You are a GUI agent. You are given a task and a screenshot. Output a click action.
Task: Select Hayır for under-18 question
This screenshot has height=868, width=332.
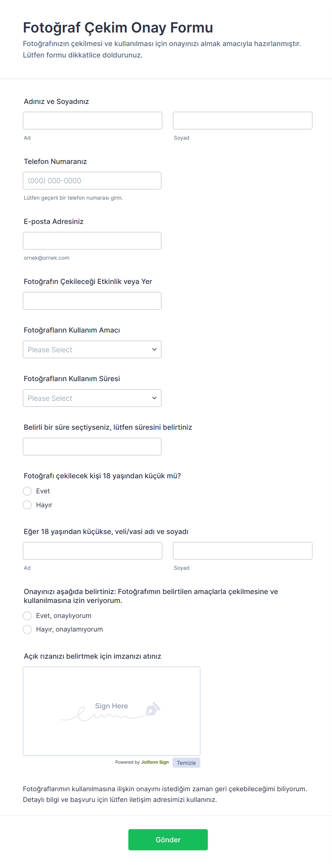tap(27, 505)
